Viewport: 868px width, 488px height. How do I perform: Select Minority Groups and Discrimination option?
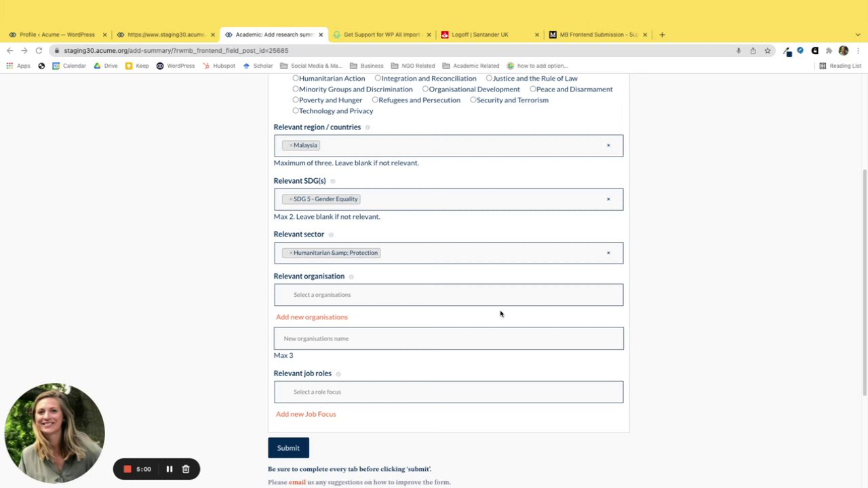(x=296, y=89)
